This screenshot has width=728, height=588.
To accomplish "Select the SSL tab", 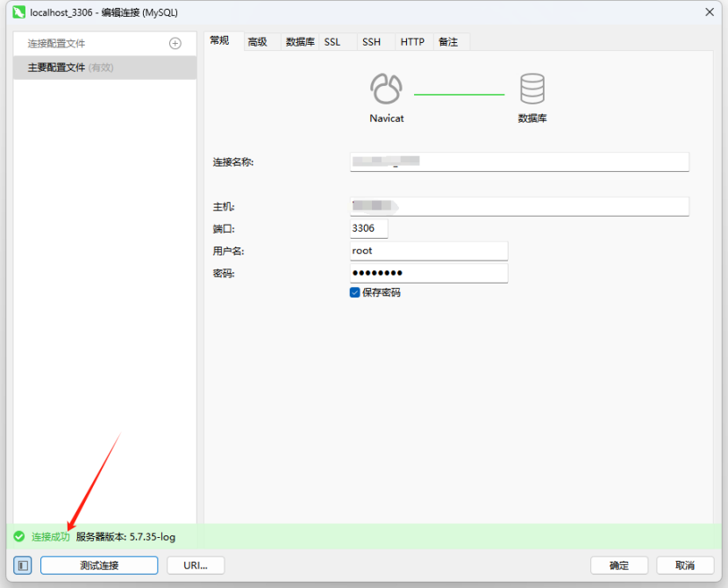I will [332, 41].
